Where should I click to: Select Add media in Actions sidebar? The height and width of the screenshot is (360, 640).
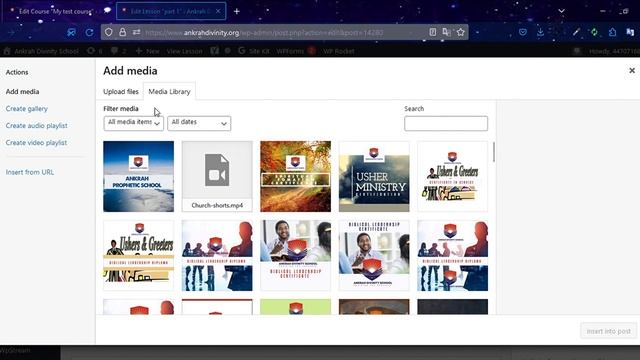click(x=22, y=92)
